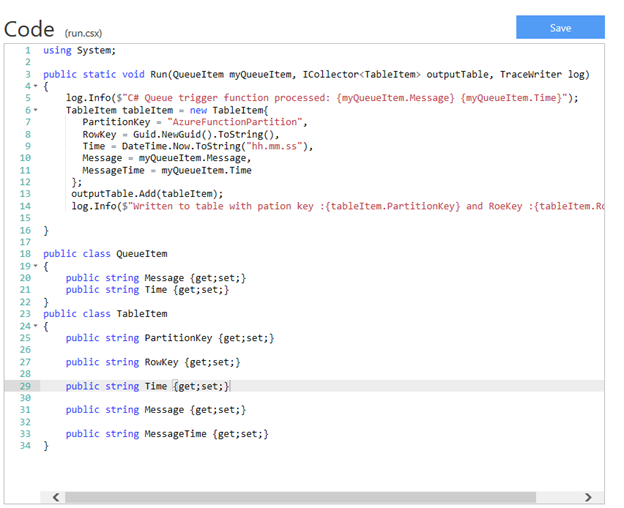Click on the outputTable.Add(tableItem) line
Screen dimensions: 624x508
tap(147, 194)
